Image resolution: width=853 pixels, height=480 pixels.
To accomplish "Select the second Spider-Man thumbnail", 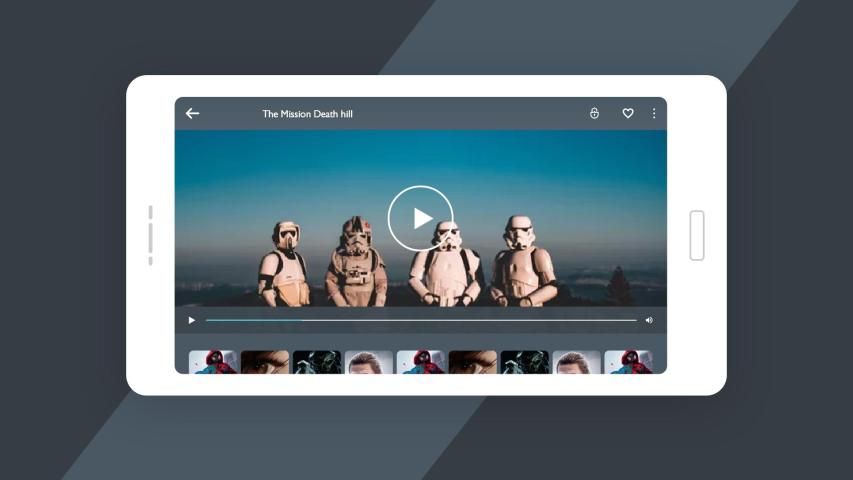I will pos(421,362).
